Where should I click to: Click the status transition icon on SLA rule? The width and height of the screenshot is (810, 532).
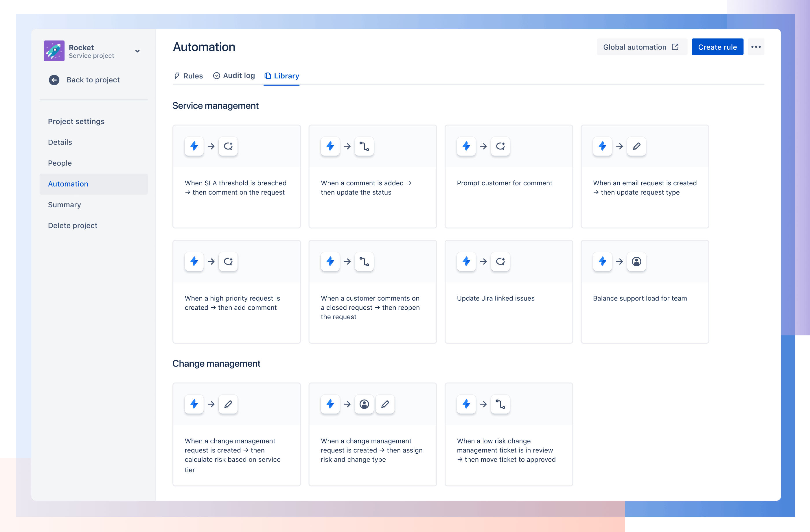(x=227, y=146)
